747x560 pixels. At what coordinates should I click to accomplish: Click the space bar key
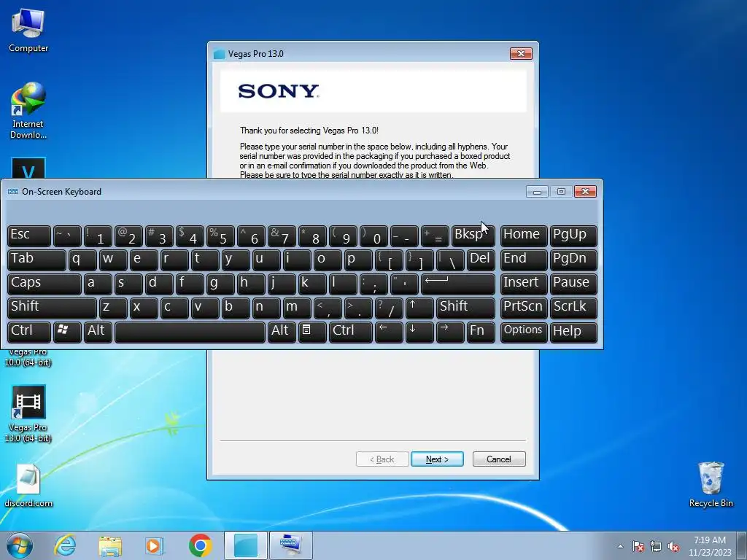coord(190,332)
